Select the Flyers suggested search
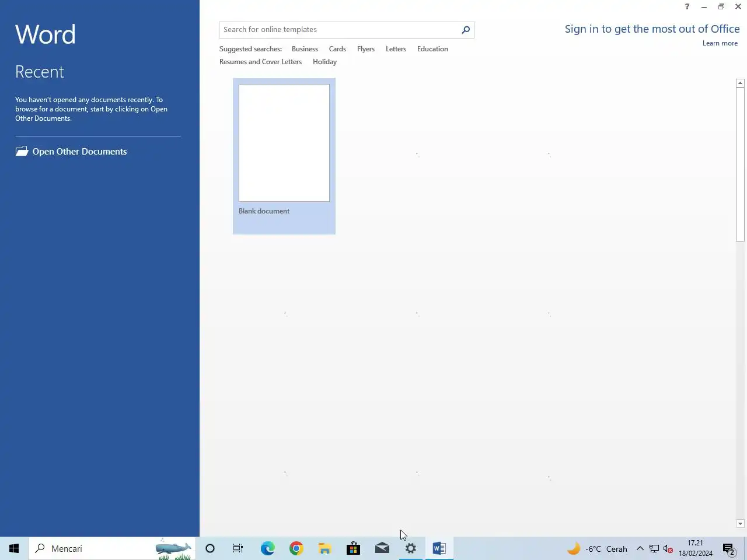The width and height of the screenshot is (747, 560). (x=366, y=49)
